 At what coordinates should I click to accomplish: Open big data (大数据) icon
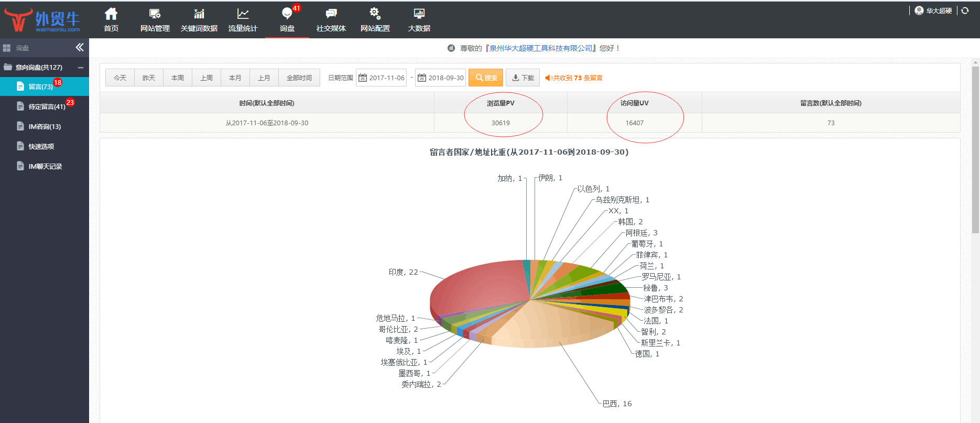click(419, 14)
